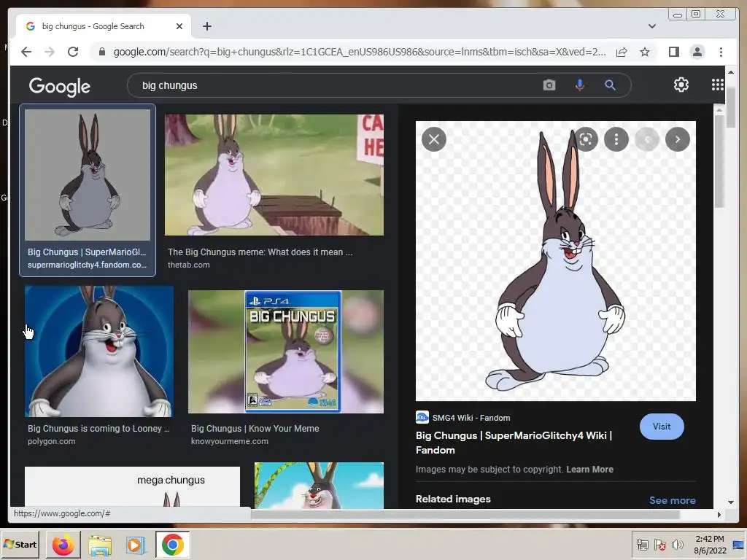Open the Know Your Meme PS4 image

coord(286,352)
